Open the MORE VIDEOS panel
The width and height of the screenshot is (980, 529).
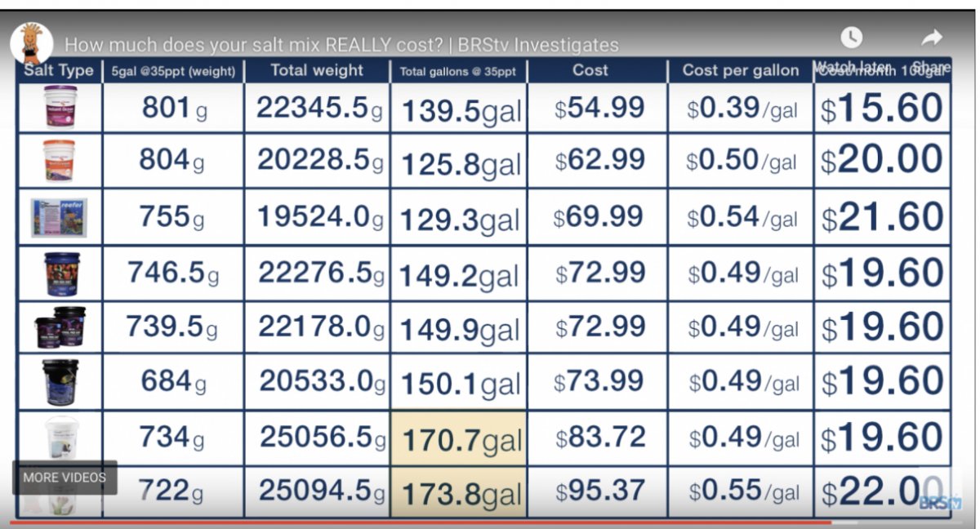tap(65, 478)
